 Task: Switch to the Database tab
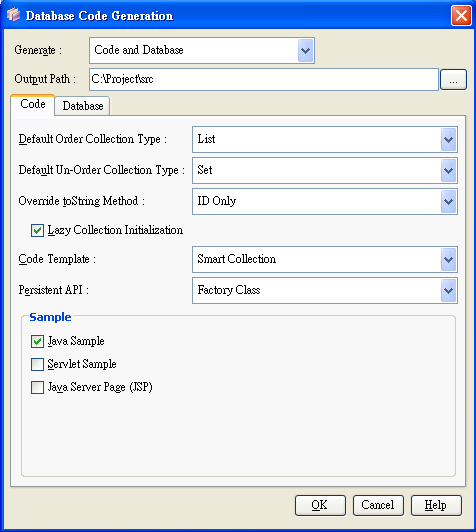pos(82,106)
